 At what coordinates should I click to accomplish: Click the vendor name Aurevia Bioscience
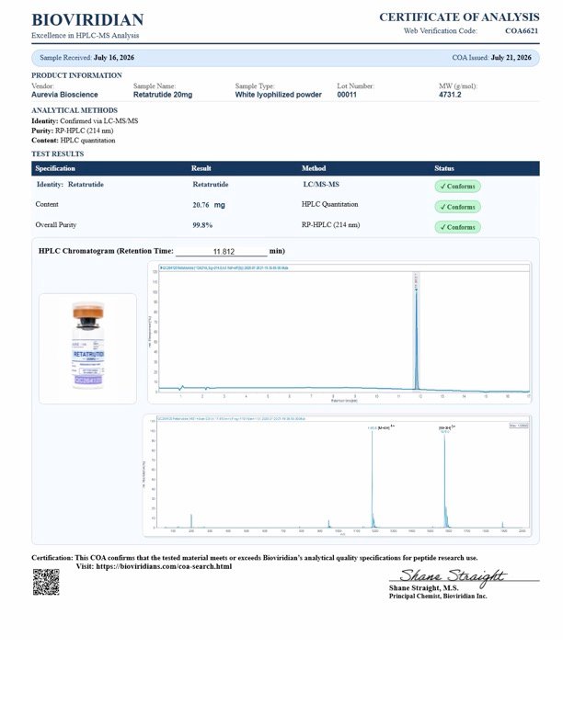[x=64, y=95]
